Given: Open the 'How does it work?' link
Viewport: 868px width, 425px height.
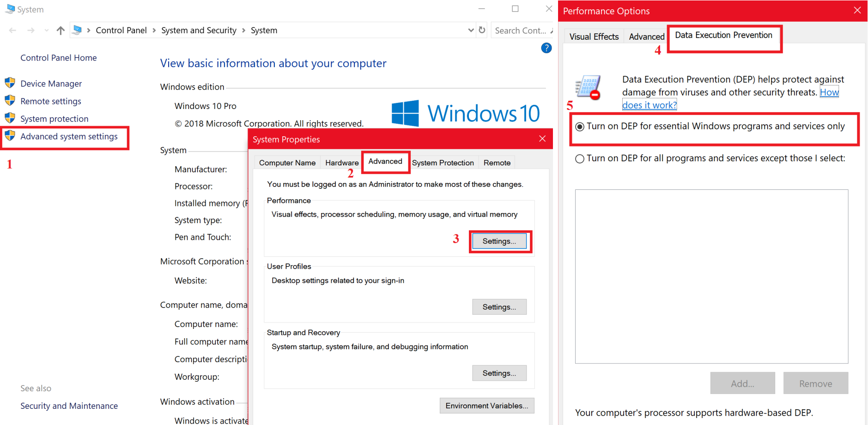Looking at the screenshot, I should [649, 105].
